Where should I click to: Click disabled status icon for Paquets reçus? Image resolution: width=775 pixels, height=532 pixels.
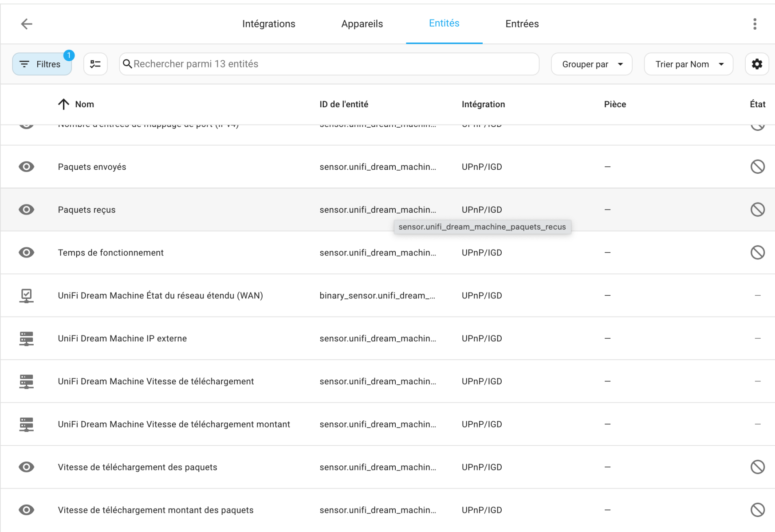pos(758,210)
